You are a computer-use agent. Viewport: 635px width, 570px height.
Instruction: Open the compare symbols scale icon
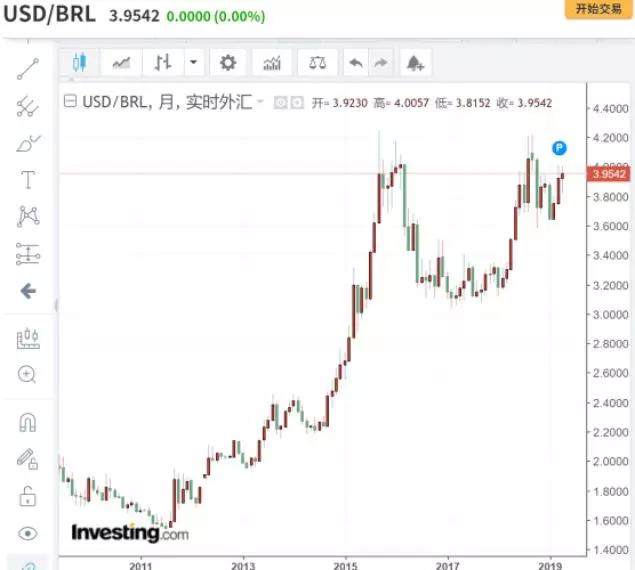coord(317,63)
